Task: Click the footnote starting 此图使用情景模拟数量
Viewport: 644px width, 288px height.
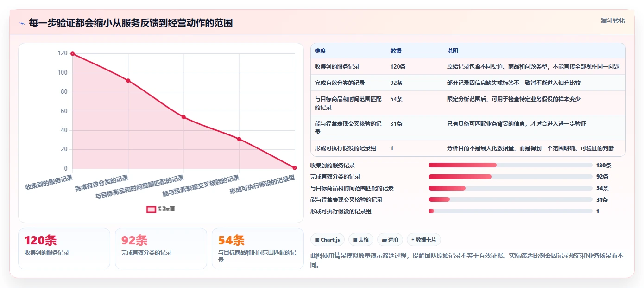Action: (467, 261)
